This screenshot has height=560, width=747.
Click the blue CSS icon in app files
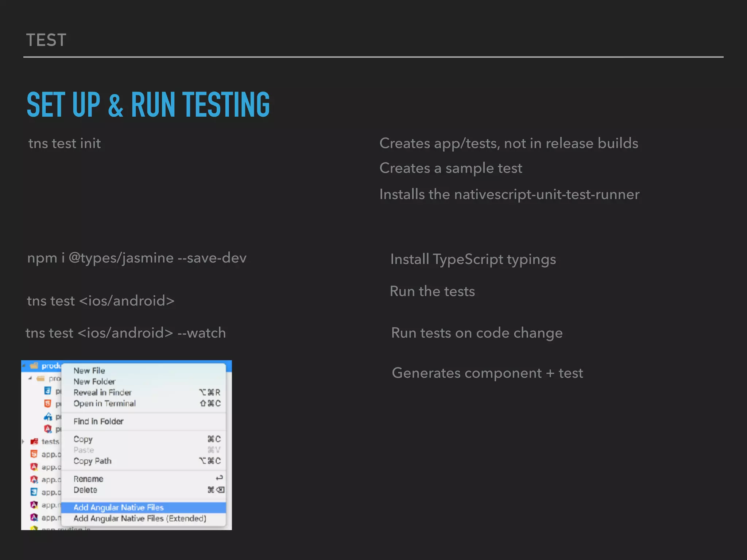pyautogui.click(x=34, y=492)
